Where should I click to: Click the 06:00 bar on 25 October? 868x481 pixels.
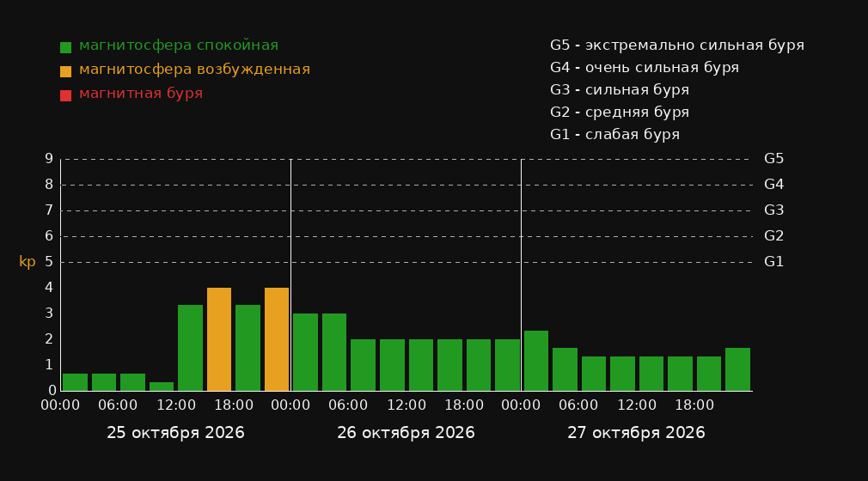tap(133, 382)
